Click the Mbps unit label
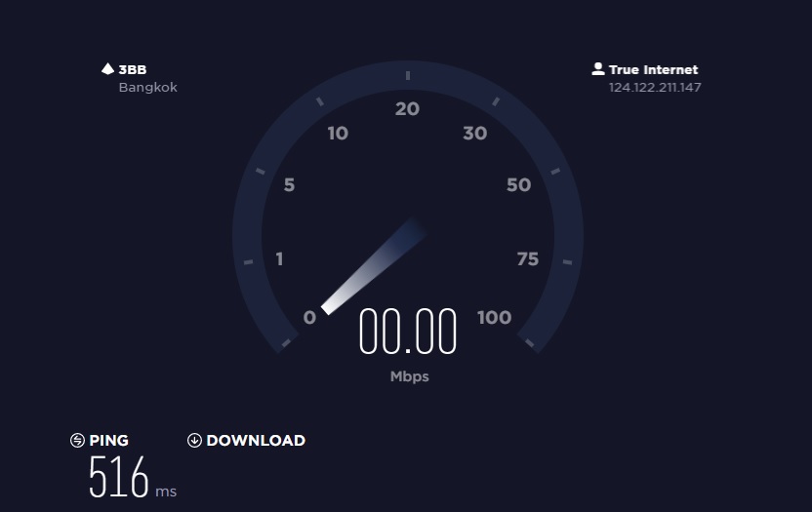This screenshot has width=812, height=512. [x=410, y=376]
